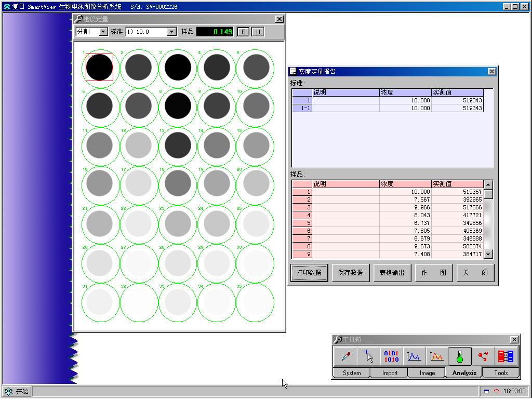This screenshot has height=399, width=532.
Task: Open the 开始 Start menu
Action: (x=17, y=392)
